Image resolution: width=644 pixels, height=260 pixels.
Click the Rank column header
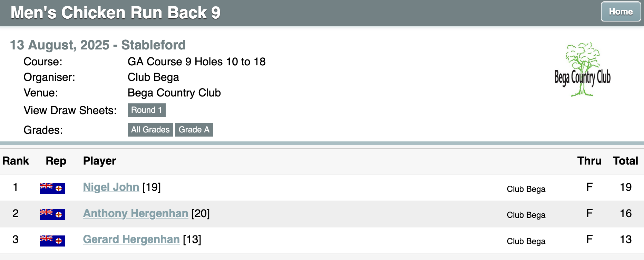16,161
